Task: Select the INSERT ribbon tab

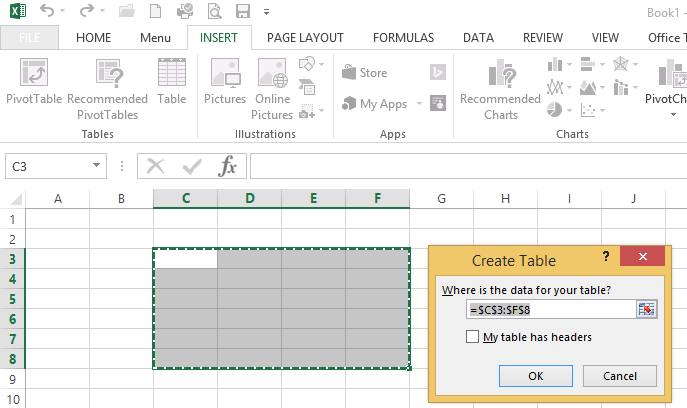Action: [x=219, y=38]
